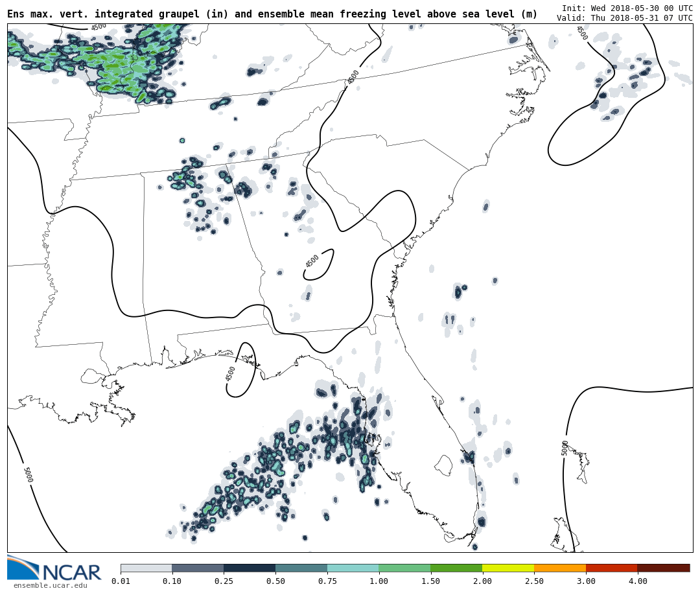Click the 0.50 teal legend swatch
Screen dimensions: 700x593
[x=301, y=568]
